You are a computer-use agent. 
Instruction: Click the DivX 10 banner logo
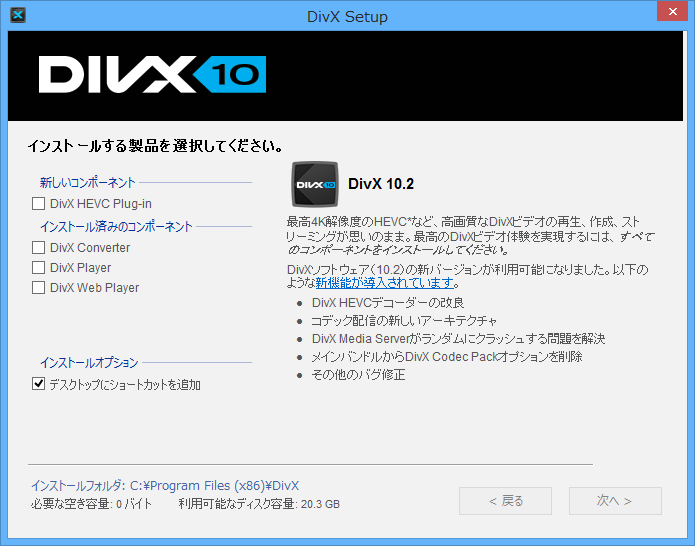click(x=152, y=74)
